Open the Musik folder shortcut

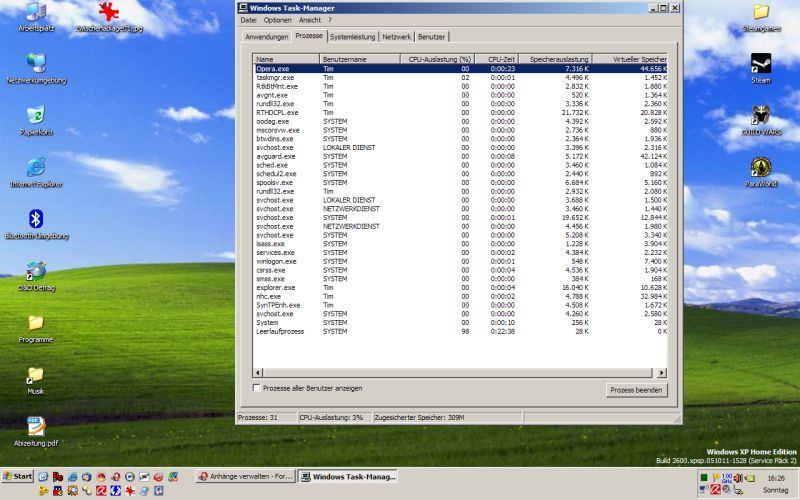36,381
